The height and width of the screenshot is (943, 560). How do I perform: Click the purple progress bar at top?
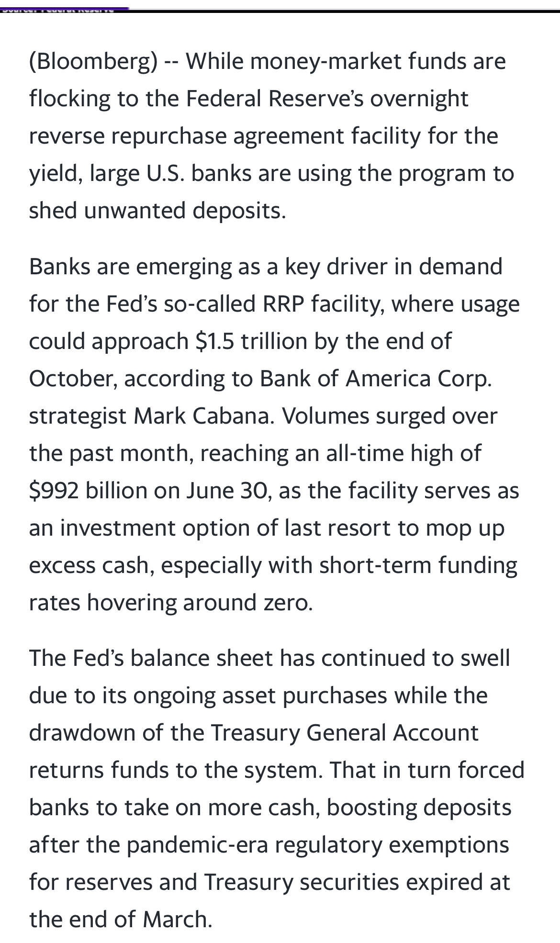[x=65, y=9]
